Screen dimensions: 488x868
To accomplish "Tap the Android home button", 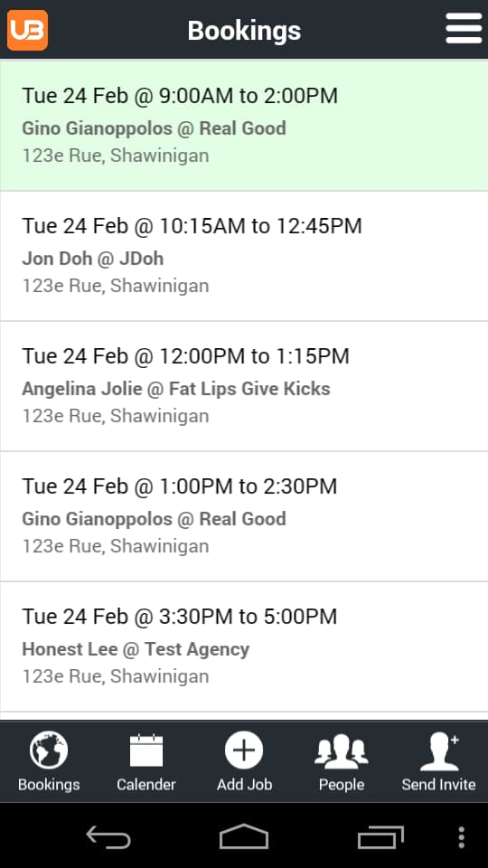I will coord(244,836).
